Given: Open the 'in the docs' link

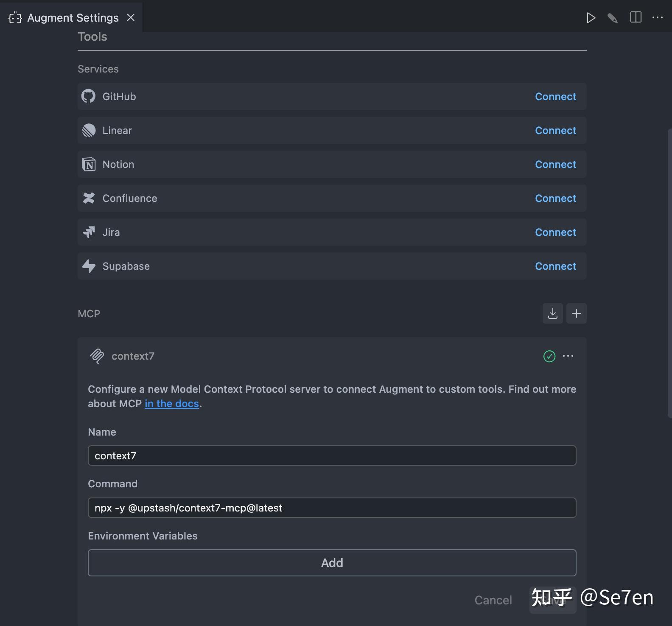Looking at the screenshot, I should click(172, 404).
